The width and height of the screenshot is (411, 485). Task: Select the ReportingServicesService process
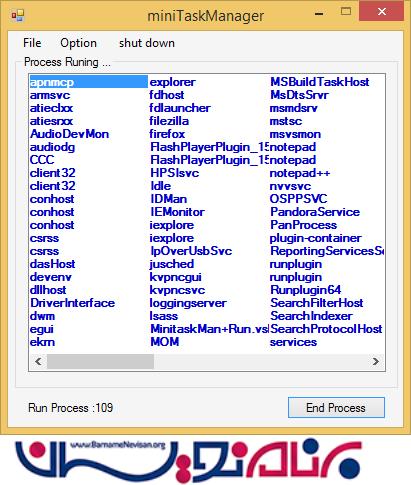[x=327, y=251]
